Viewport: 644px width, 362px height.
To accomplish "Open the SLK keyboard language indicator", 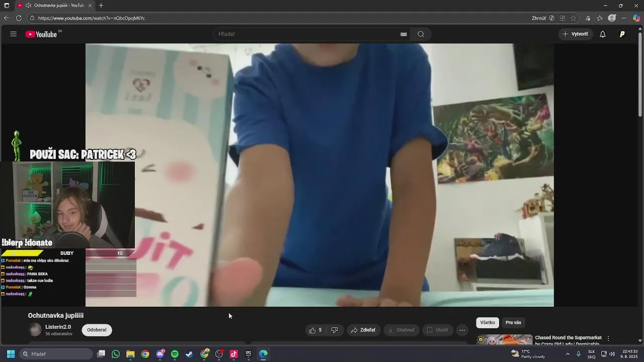I will (592, 354).
